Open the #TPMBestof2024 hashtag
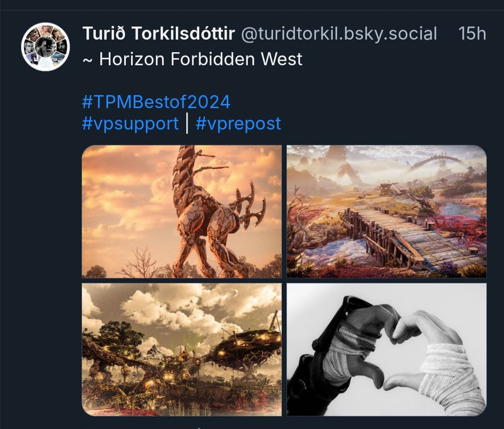504x429 pixels. tap(156, 102)
